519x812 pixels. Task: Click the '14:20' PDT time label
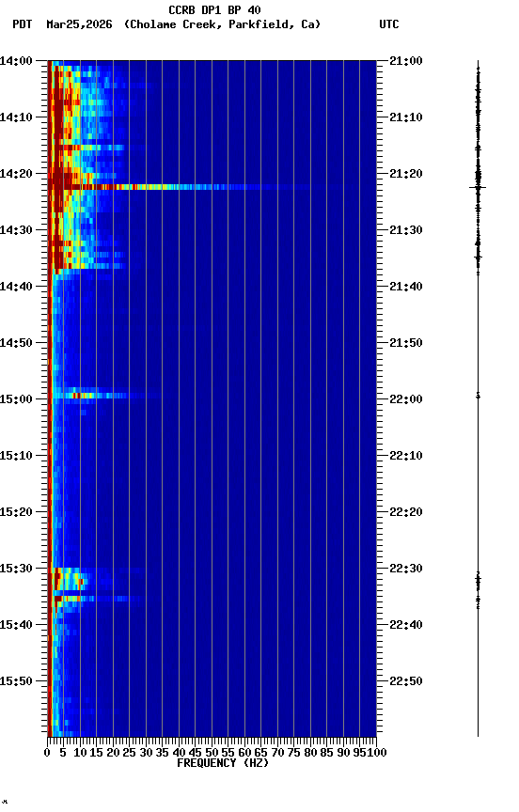click(x=16, y=174)
